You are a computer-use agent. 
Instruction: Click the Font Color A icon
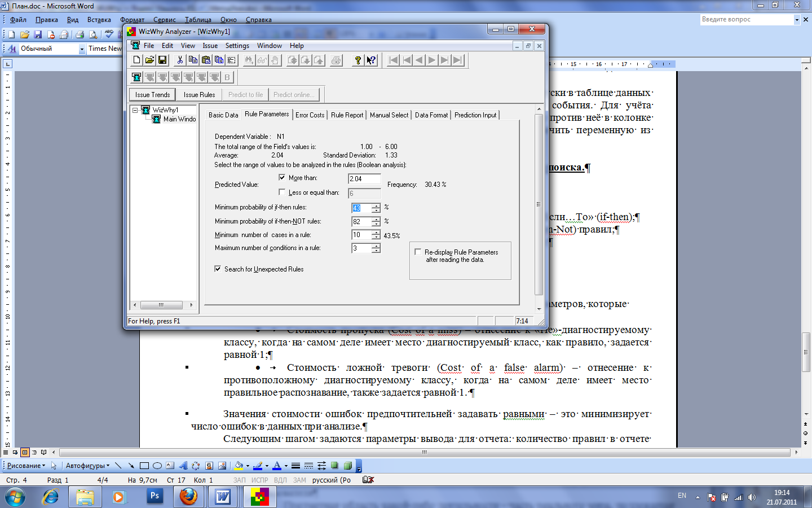[x=277, y=466]
